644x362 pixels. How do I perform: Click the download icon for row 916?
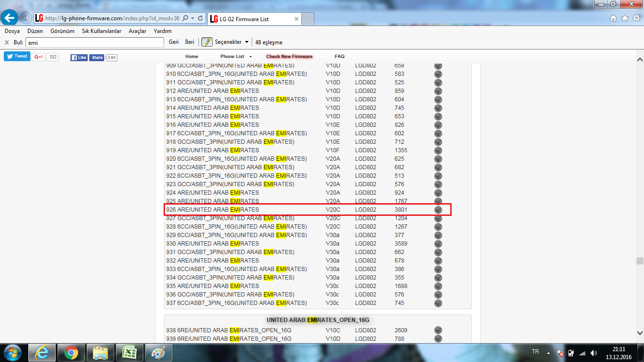(438, 125)
